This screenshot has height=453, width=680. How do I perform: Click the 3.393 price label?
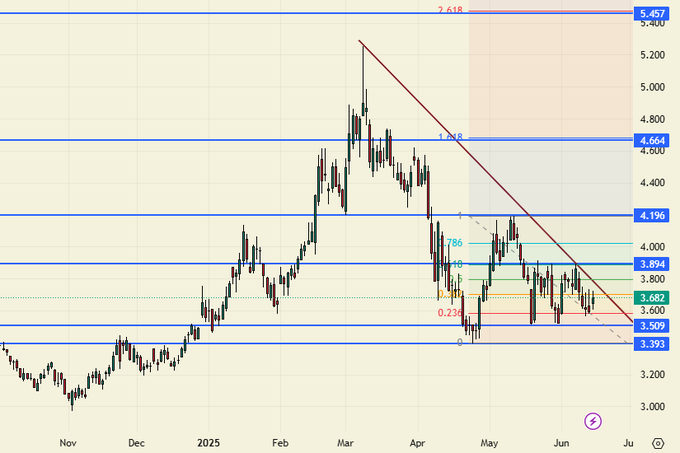tap(657, 344)
